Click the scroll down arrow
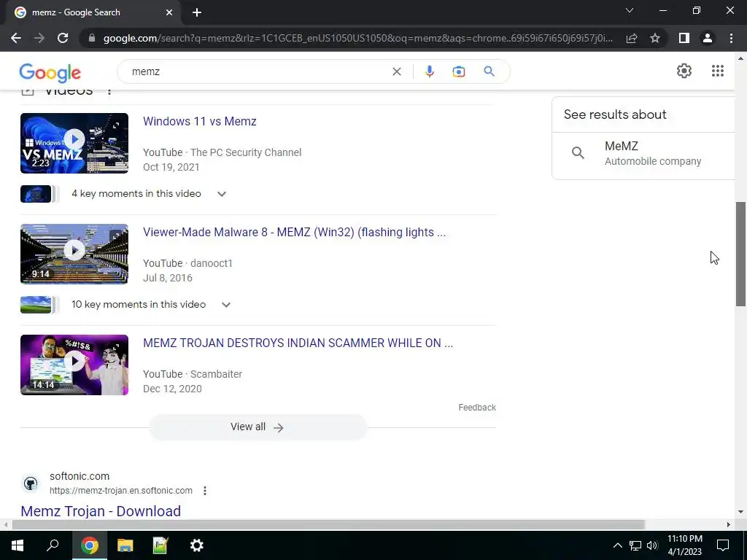747x560 pixels. 741,512
